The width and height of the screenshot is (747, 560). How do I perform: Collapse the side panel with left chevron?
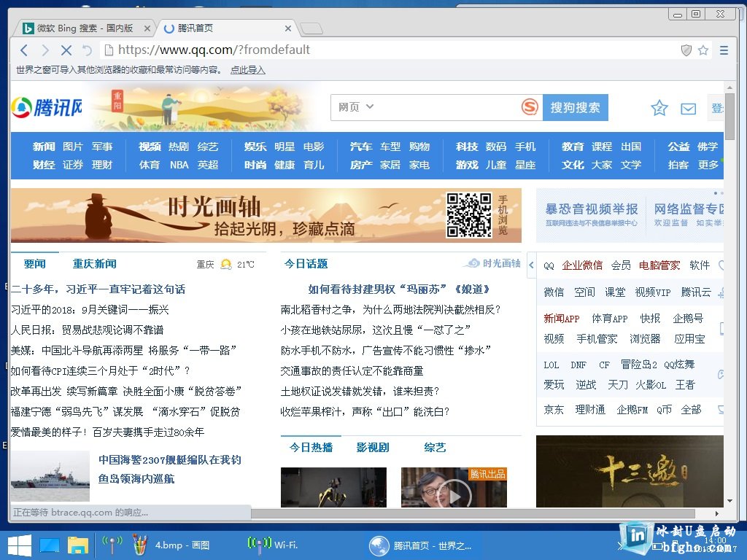531,265
